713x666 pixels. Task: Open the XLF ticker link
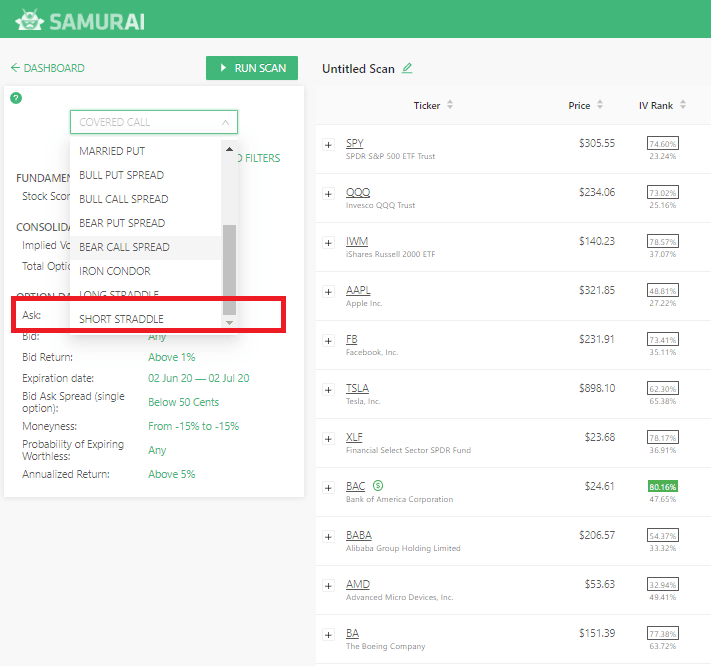tap(354, 437)
